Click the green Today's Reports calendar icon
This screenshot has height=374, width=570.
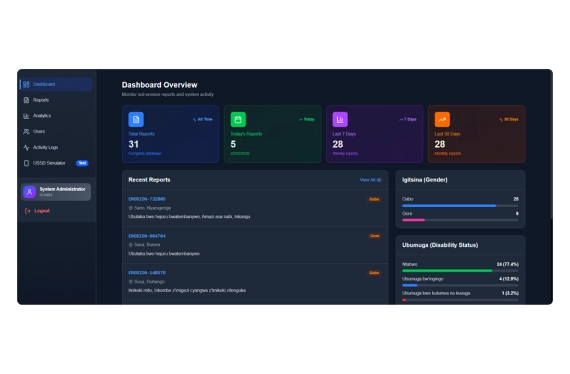point(238,120)
